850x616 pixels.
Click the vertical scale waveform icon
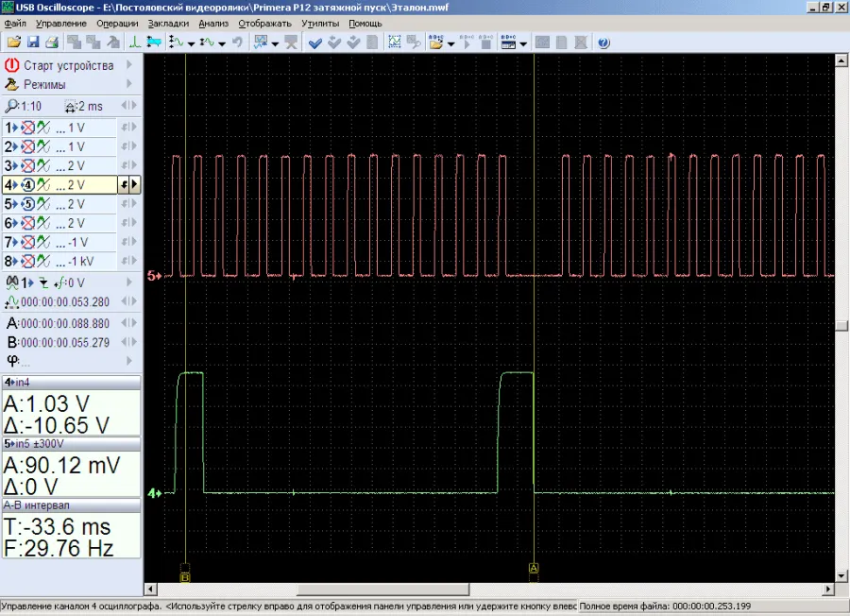[177, 43]
